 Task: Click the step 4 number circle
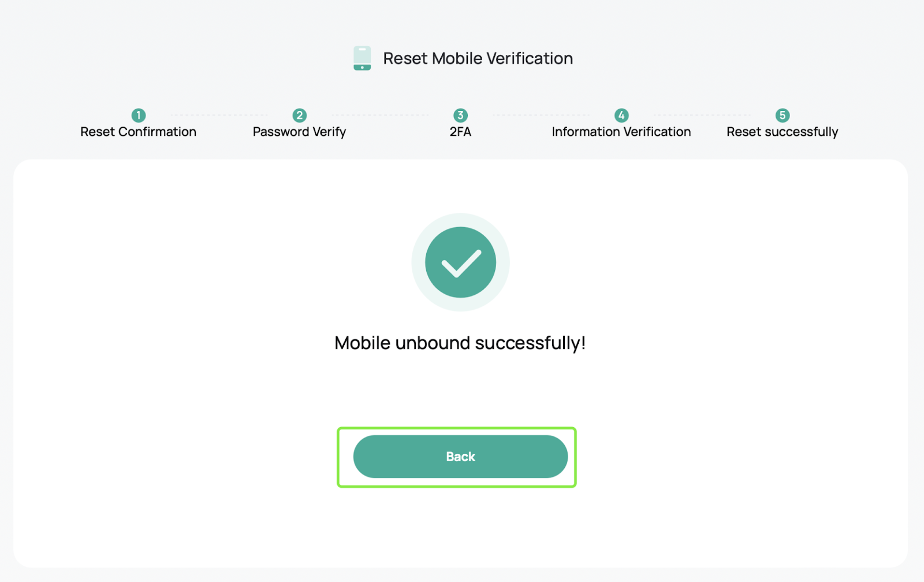[621, 115]
